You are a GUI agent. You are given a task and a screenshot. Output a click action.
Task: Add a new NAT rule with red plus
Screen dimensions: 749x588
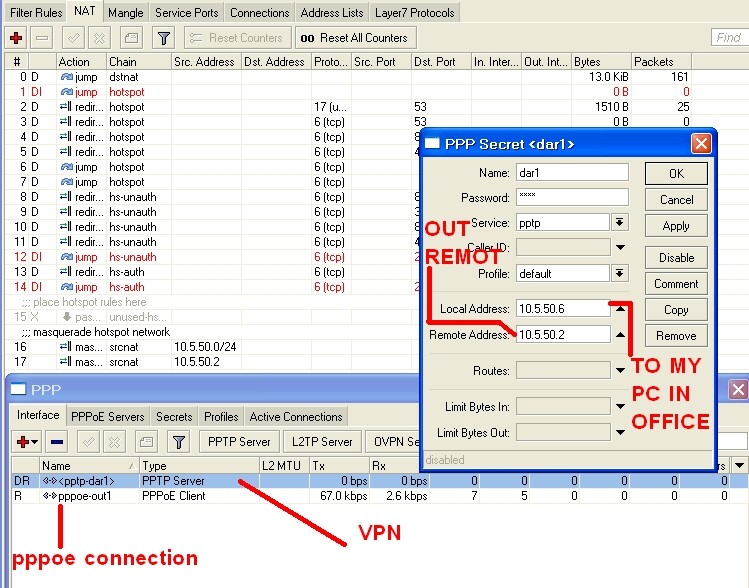16,38
